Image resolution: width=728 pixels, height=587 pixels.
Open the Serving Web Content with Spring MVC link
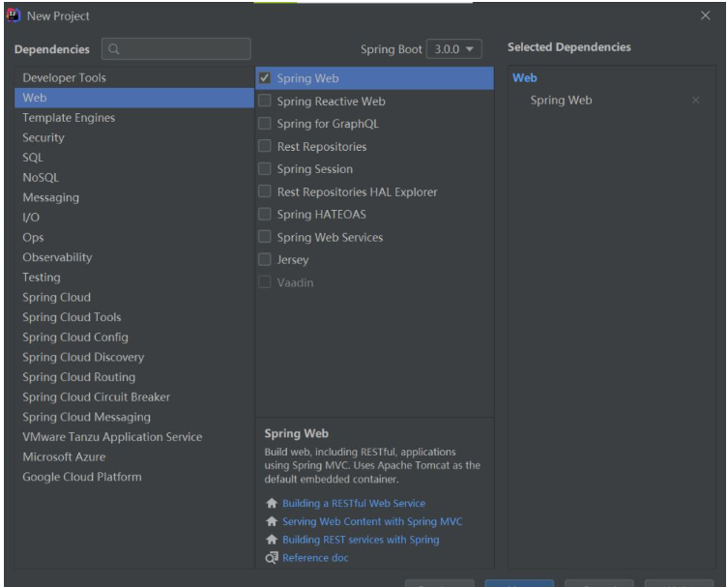click(x=372, y=521)
